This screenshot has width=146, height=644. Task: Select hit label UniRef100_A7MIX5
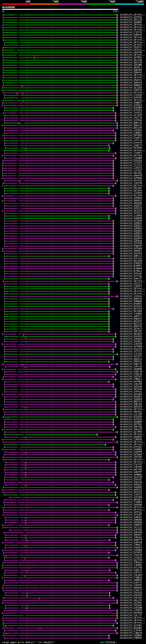point(131,143)
